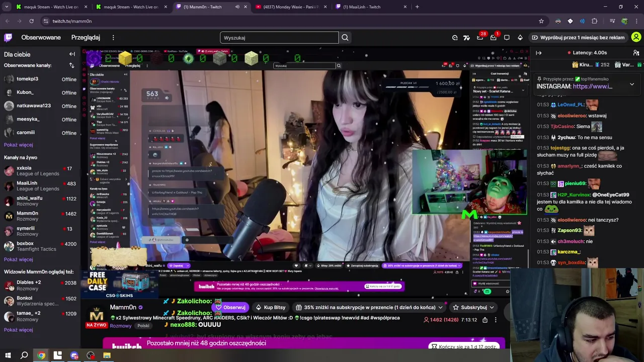
Task: Open Diables +2 channel in sidebar
Action: [x=40, y=286]
